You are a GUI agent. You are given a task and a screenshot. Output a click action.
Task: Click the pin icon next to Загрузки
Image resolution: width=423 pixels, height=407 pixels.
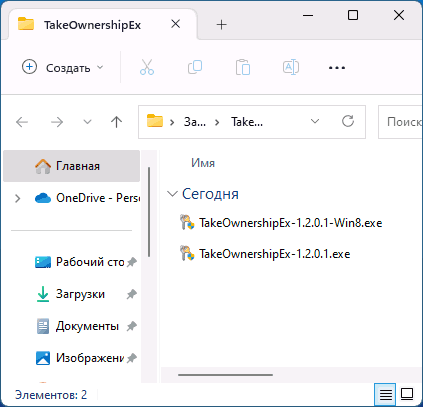click(132, 294)
